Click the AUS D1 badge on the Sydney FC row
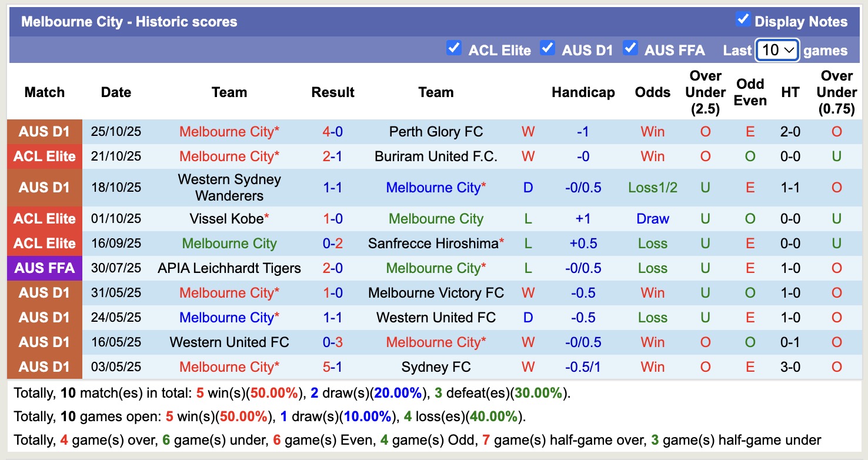 (44, 366)
